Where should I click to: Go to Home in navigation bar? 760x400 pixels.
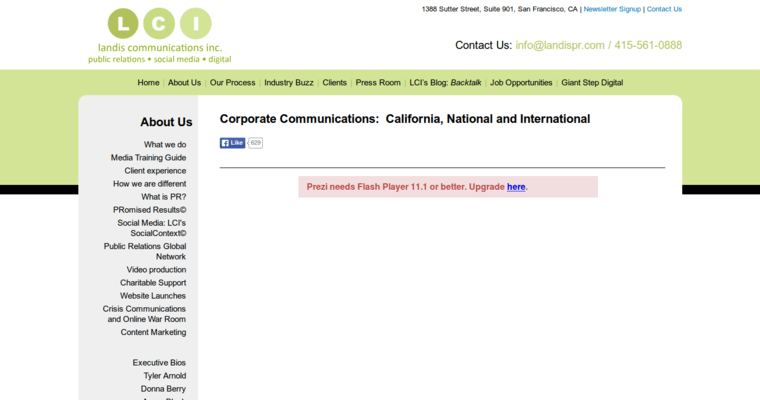click(x=148, y=82)
